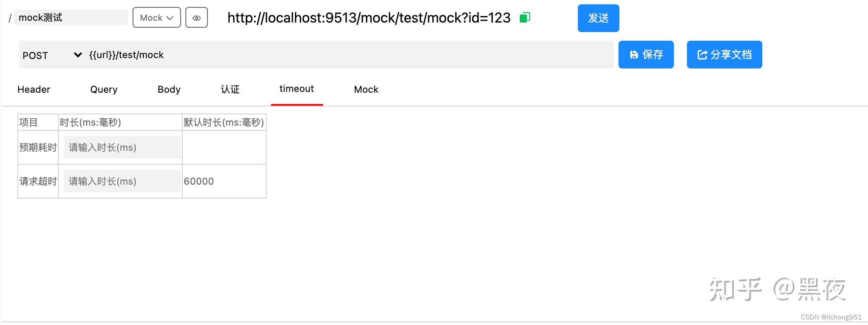Open the 分享文档 share document button
The width and height of the screenshot is (868, 325).
[x=724, y=55]
